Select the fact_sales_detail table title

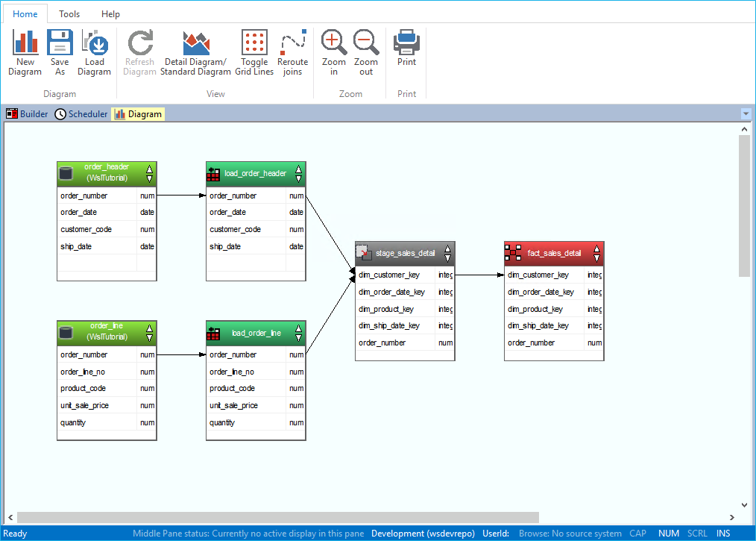[x=554, y=254]
